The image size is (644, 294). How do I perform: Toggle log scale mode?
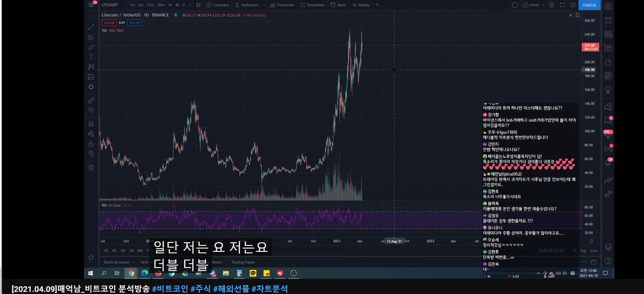(x=583, y=251)
